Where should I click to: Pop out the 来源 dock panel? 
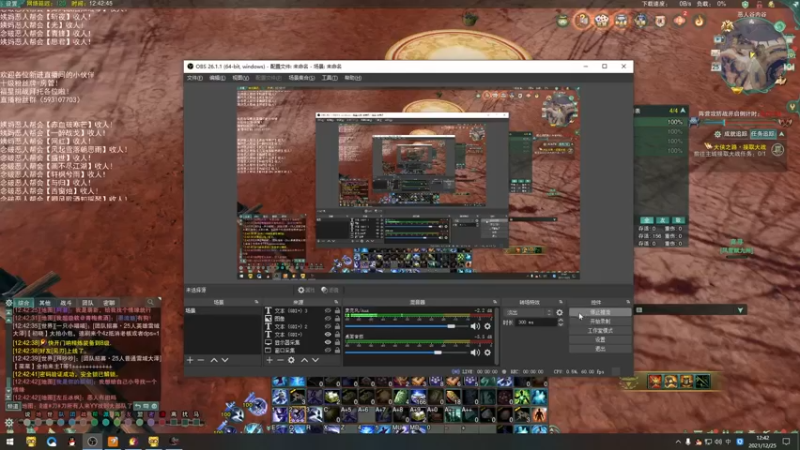(336, 302)
